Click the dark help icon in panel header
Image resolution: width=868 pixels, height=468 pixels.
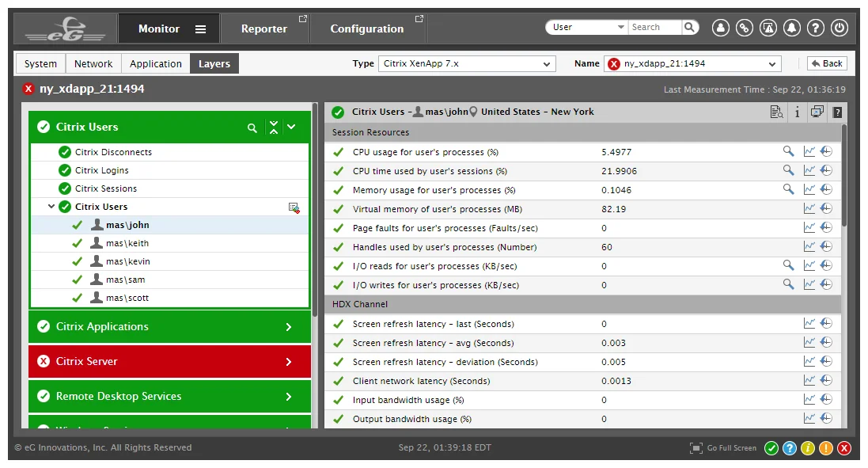pos(838,112)
